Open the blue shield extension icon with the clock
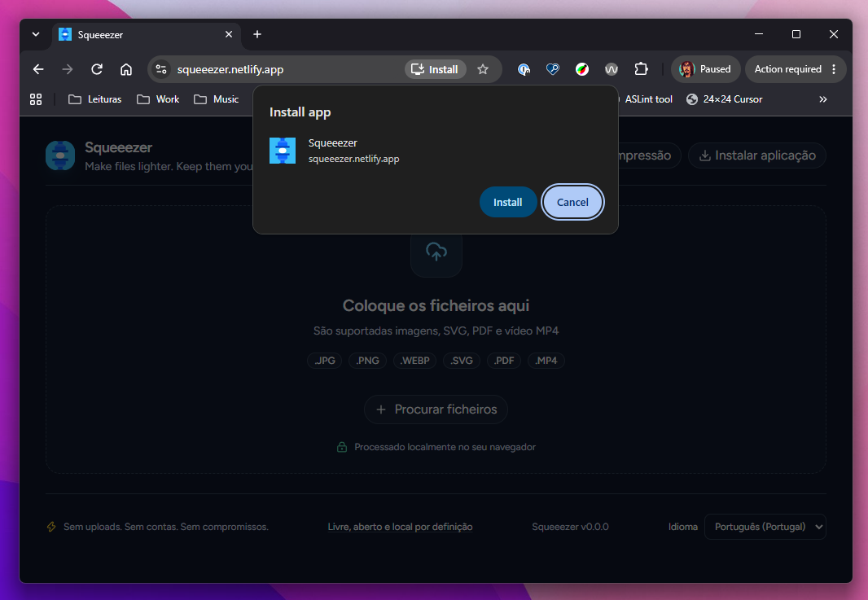868x600 pixels. click(524, 69)
